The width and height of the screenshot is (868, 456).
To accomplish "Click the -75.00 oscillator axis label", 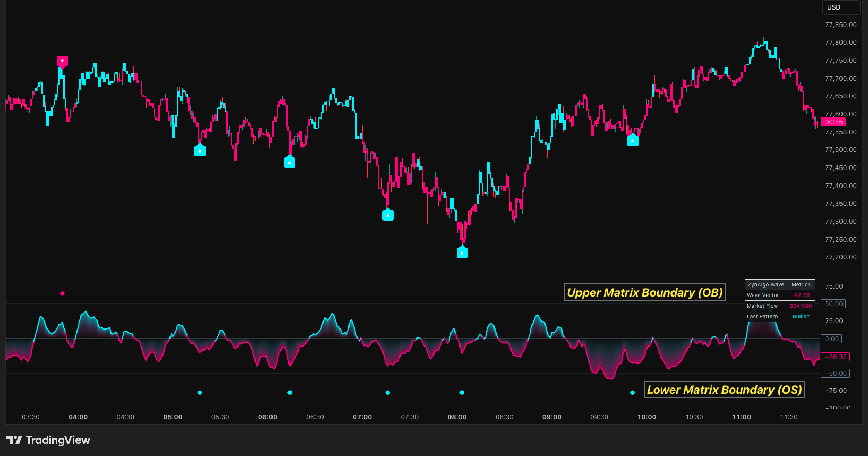I will click(836, 391).
